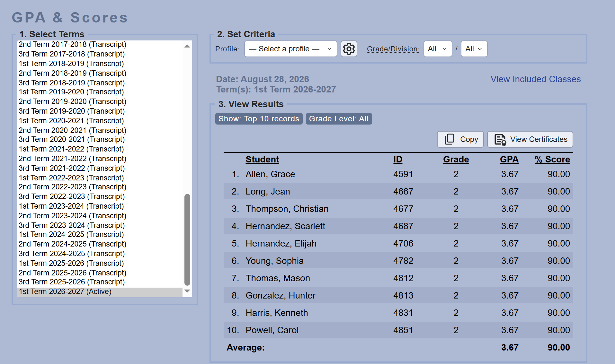Sort results by ID column
615x364 pixels.
398,160
